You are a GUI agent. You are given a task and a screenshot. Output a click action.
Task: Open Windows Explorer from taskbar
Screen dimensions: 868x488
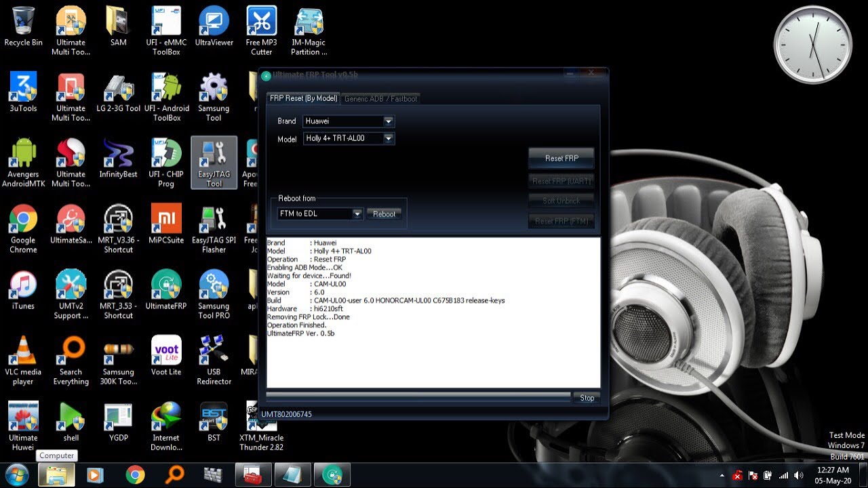[56, 474]
